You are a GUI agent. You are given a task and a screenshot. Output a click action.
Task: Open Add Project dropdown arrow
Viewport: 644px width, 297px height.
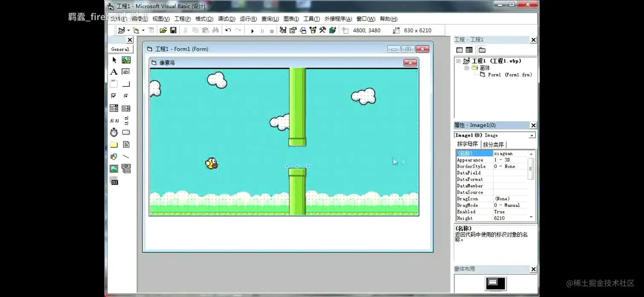click(x=129, y=30)
